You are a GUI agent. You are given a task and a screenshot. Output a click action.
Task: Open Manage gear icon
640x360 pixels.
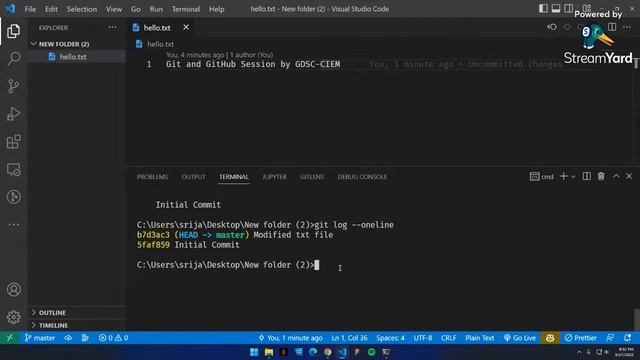[x=13, y=317]
